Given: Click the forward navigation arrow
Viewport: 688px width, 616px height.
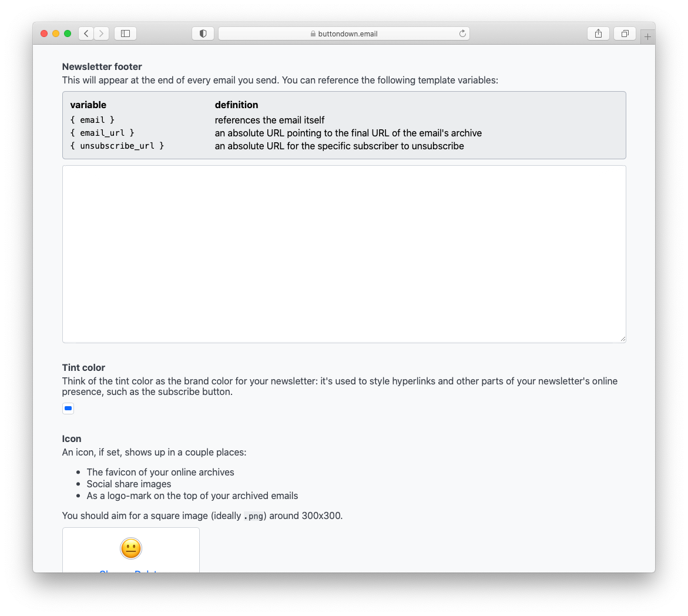Looking at the screenshot, I should tap(101, 34).
